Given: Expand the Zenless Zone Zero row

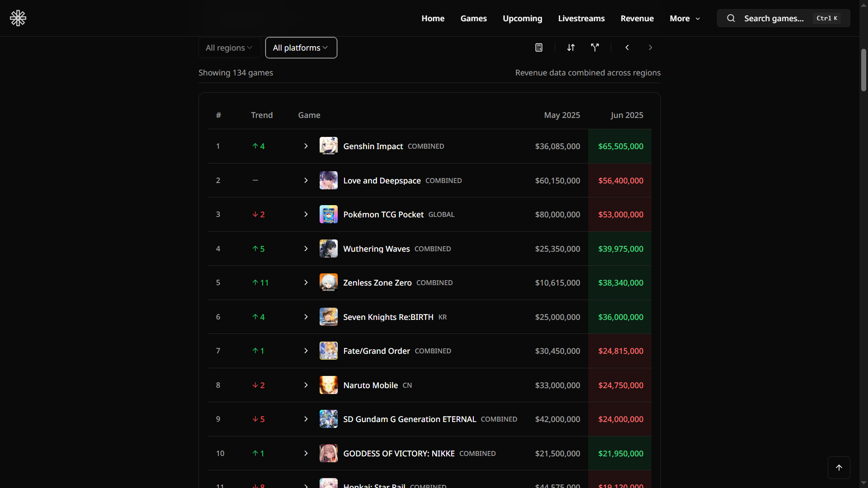Looking at the screenshot, I should (x=306, y=282).
